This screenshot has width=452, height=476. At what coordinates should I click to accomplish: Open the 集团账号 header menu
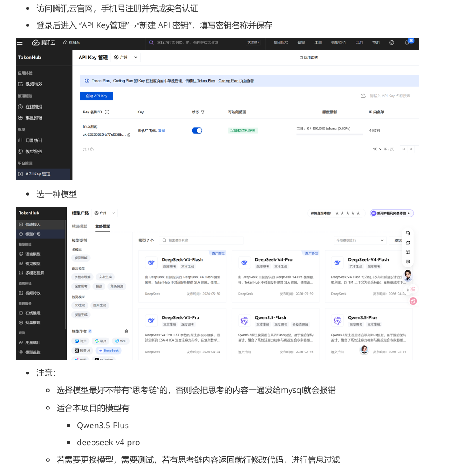pos(281,42)
